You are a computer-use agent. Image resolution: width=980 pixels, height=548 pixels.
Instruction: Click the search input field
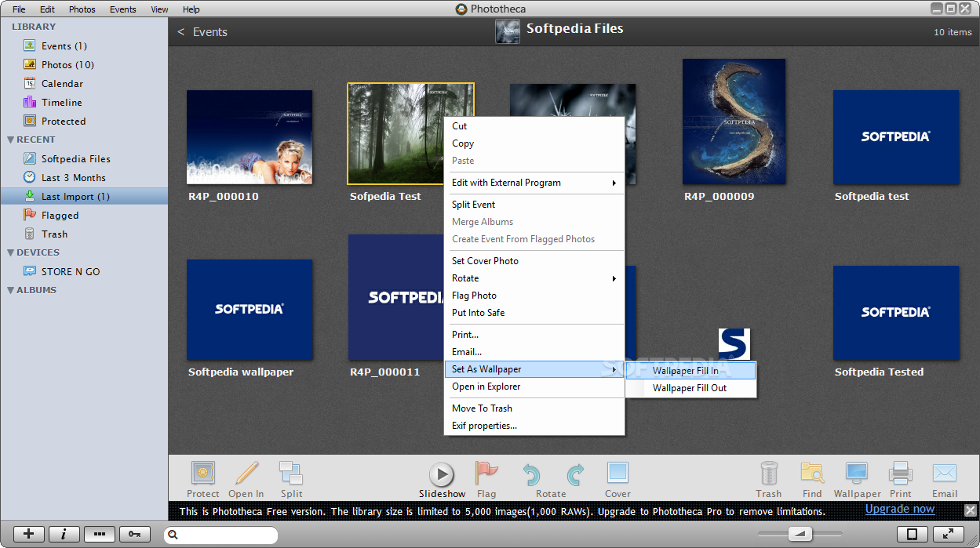pos(221,535)
